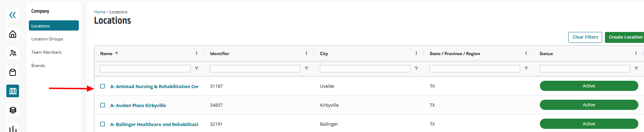This screenshot has height=132, width=644.
Task: Open the Status column options menu
Action: [636, 53]
